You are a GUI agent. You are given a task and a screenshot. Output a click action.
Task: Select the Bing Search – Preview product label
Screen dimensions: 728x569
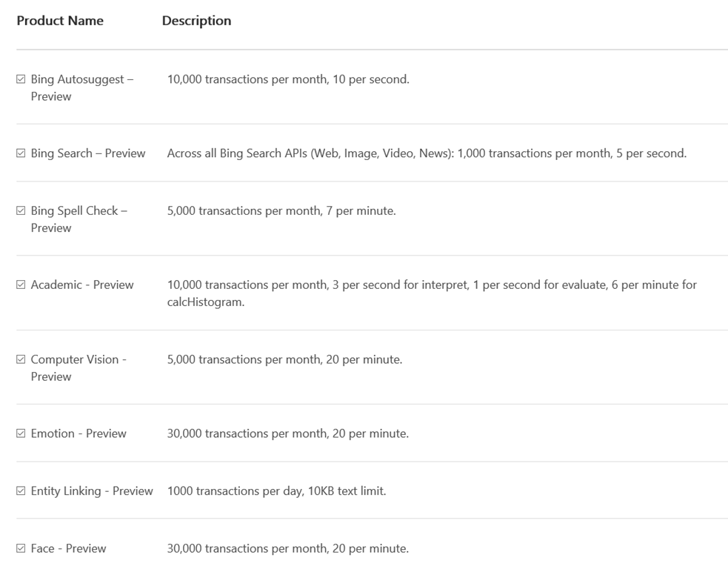click(x=88, y=153)
